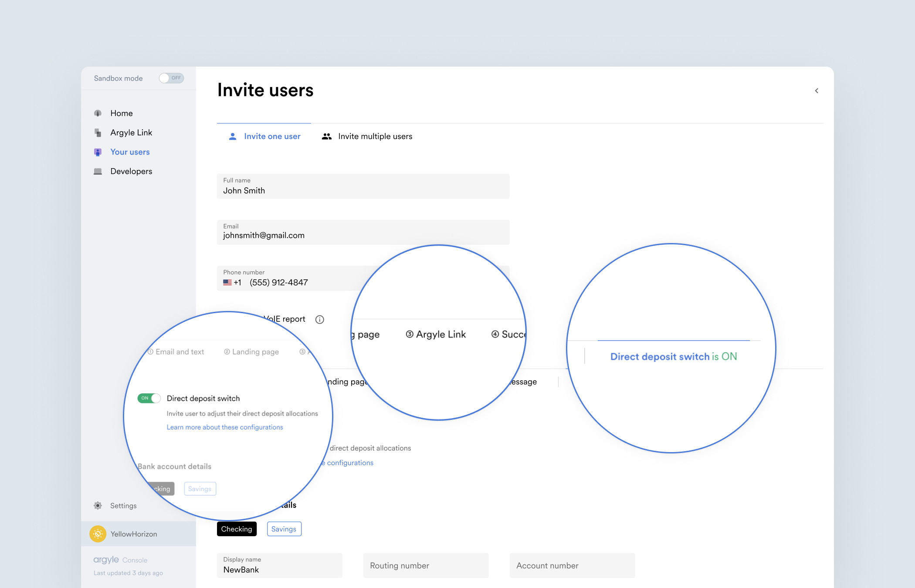Click the Account number input field
The width and height of the screenshot is (915, 588).
(572, 565)
